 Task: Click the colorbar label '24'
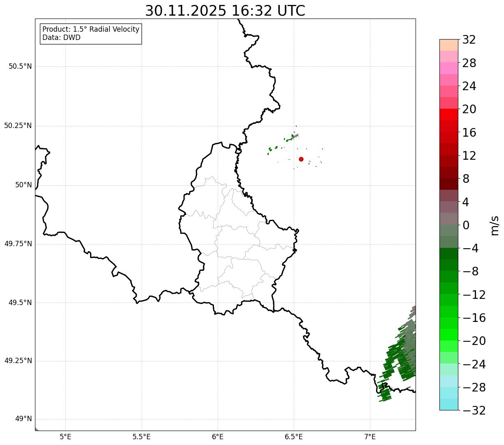point(469,86)
